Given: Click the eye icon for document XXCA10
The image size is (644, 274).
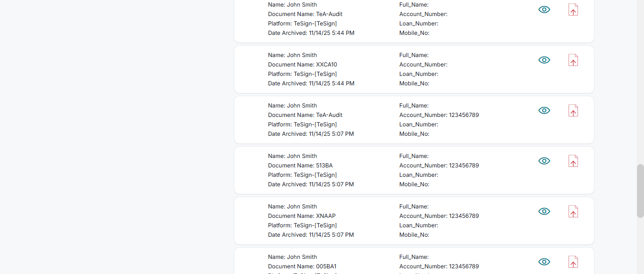Looking at the screenshot, I should point(544,60).
